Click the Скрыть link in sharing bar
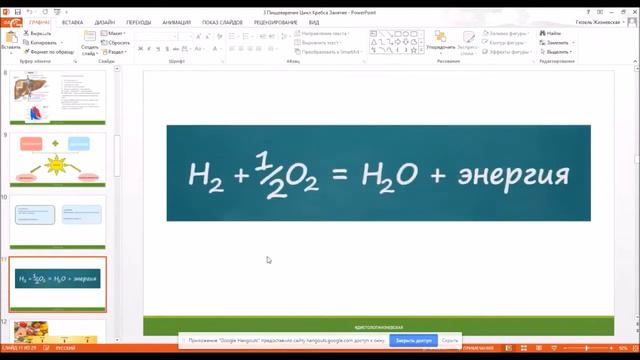640x360 pixels. click(x=450, y=340)
